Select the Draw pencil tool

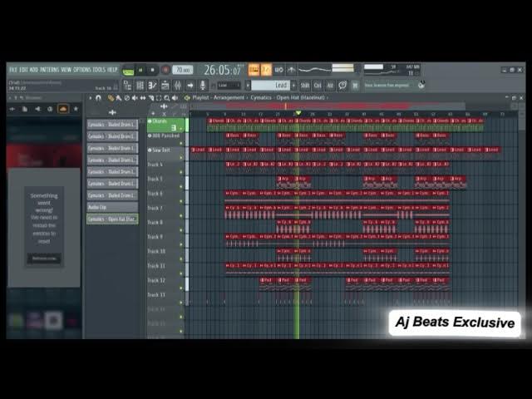(x=111, y=98)
